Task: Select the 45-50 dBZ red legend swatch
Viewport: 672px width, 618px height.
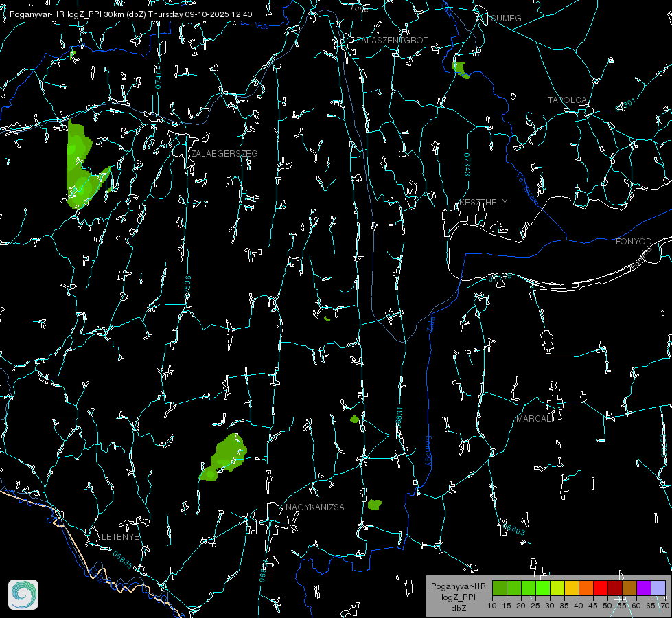Action: [601, 588]
